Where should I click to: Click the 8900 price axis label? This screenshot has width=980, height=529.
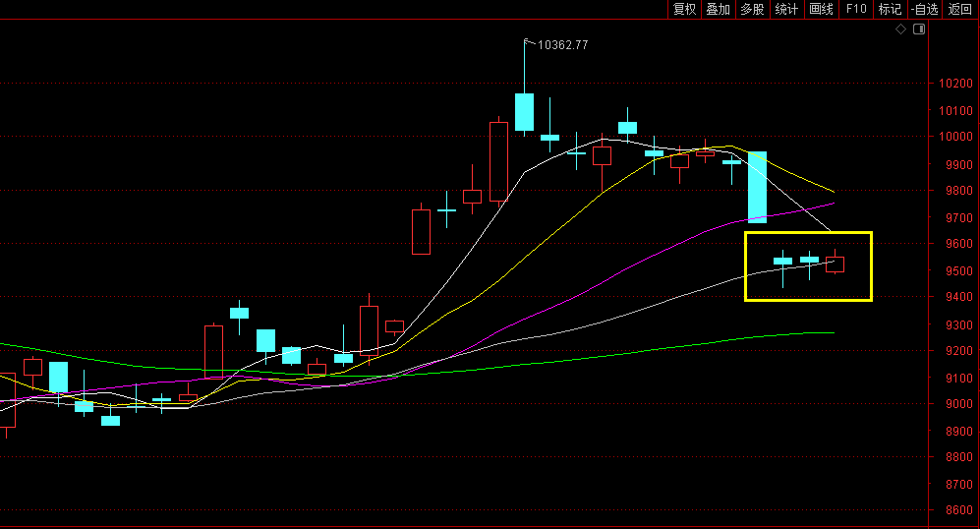click(x=958, y=431)
